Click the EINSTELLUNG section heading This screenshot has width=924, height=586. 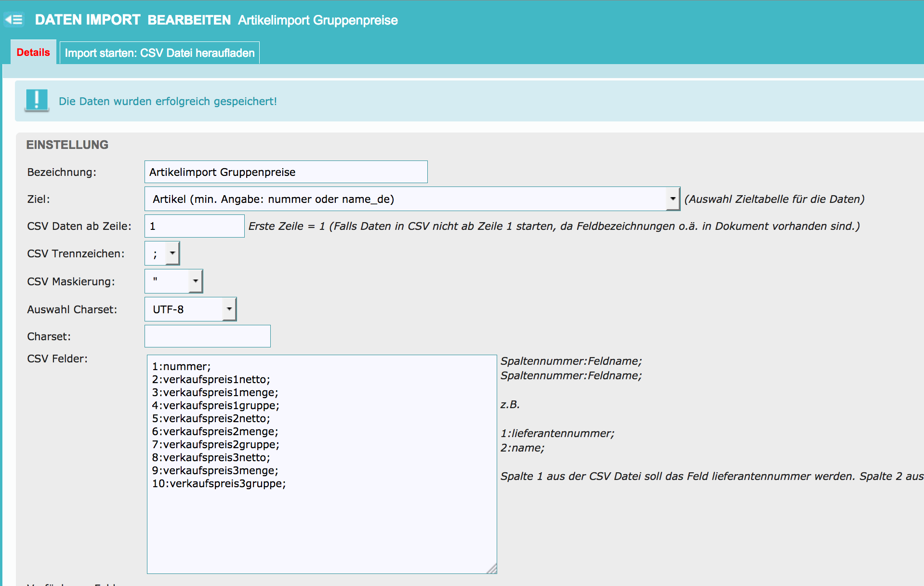click(67, 145)
